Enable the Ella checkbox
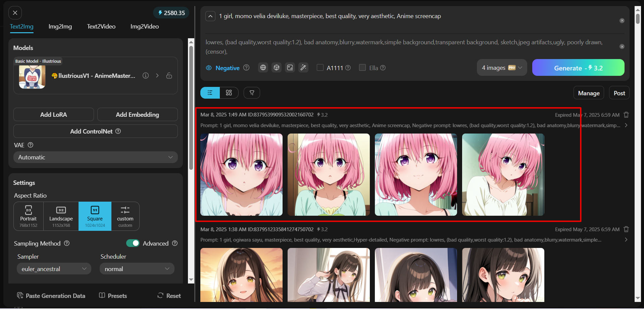644x309 pixels. [362, 67]
